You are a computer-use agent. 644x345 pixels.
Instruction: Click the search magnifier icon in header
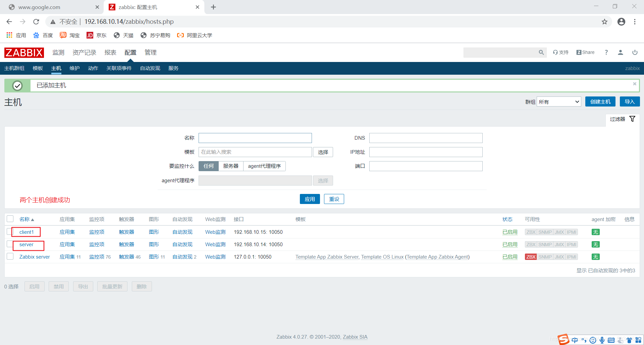point(541,52)
